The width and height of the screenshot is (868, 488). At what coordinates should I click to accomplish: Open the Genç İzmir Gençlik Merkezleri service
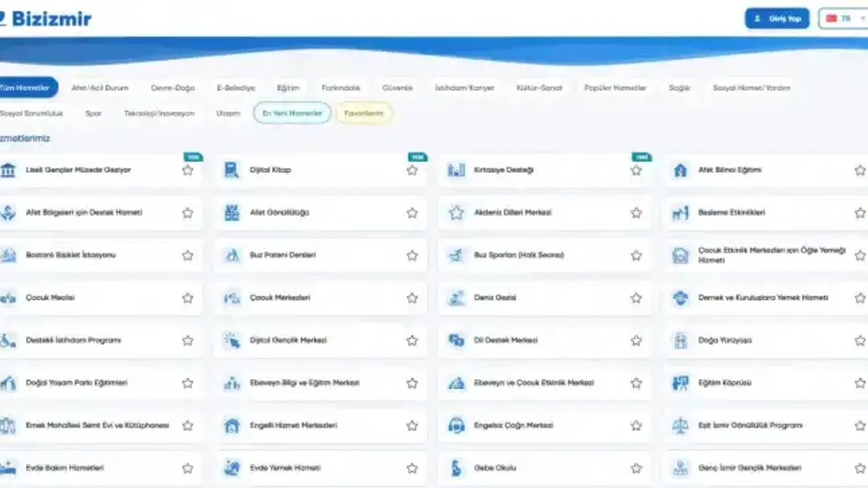point(766,468)
